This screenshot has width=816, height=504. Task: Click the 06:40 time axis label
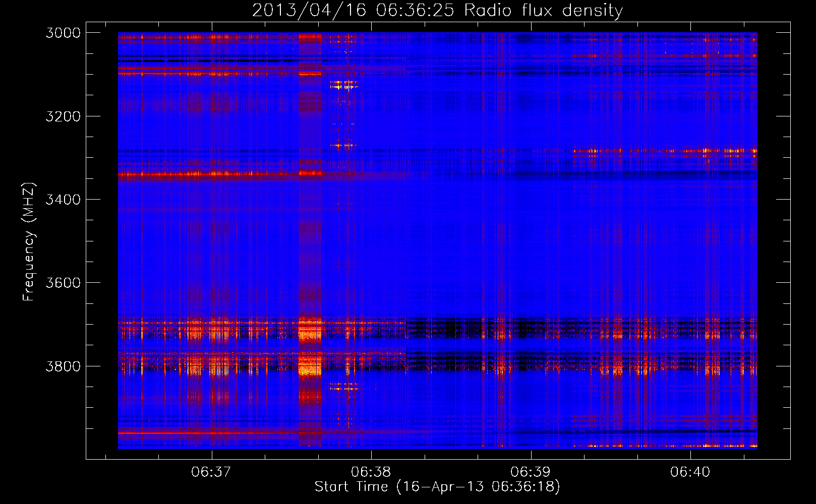pos(690,472)
